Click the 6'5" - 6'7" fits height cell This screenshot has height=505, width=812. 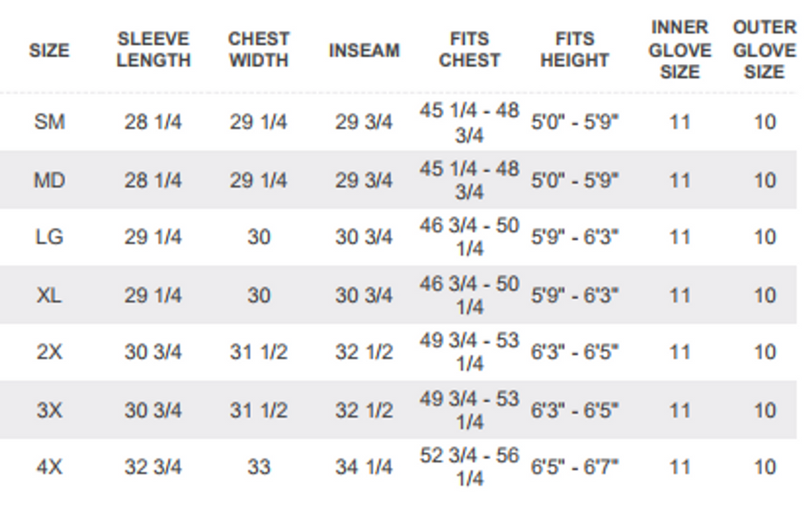575,467
